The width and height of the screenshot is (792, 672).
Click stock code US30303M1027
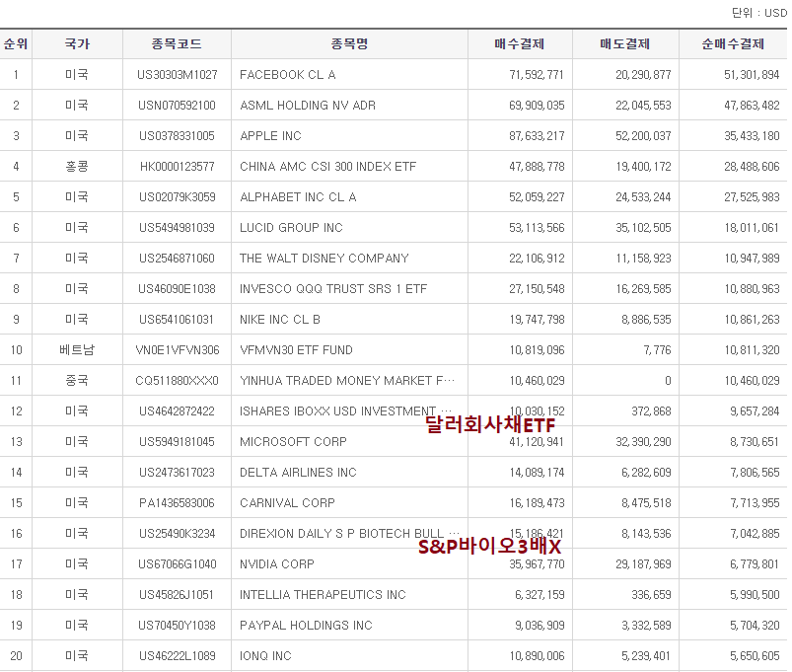[x=178, y=75]
